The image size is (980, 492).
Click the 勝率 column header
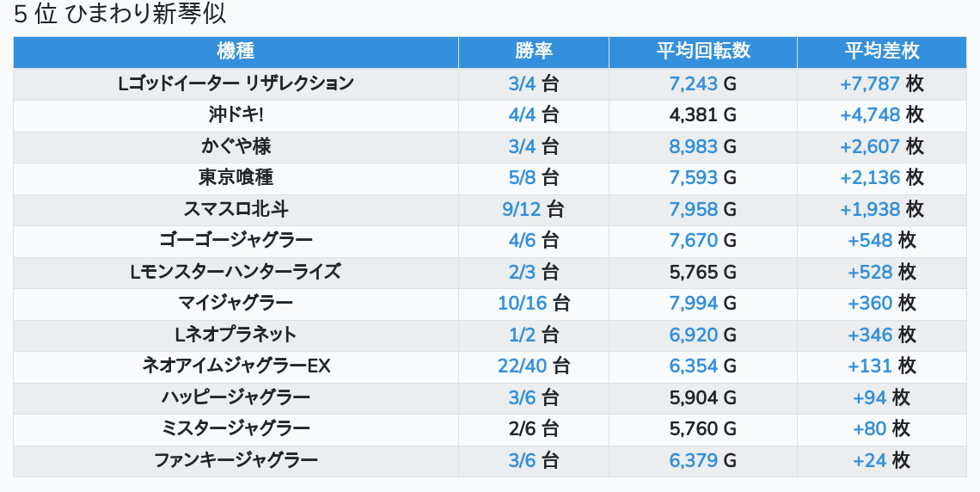534,52
